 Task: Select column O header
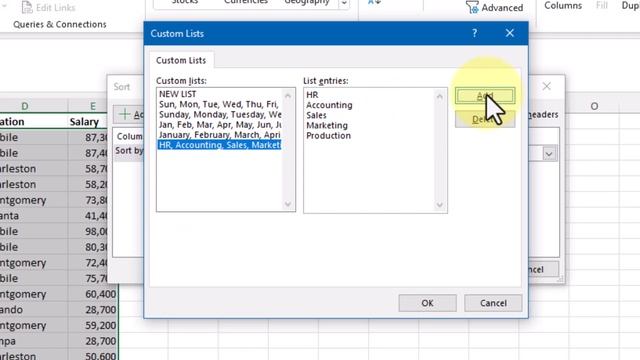(594, 106)
